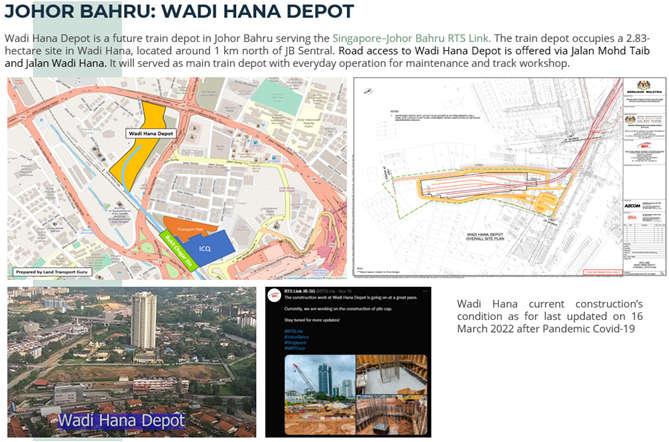
Task: Click the green diagonal strip beside ICQ
Action: click(179, 251)
